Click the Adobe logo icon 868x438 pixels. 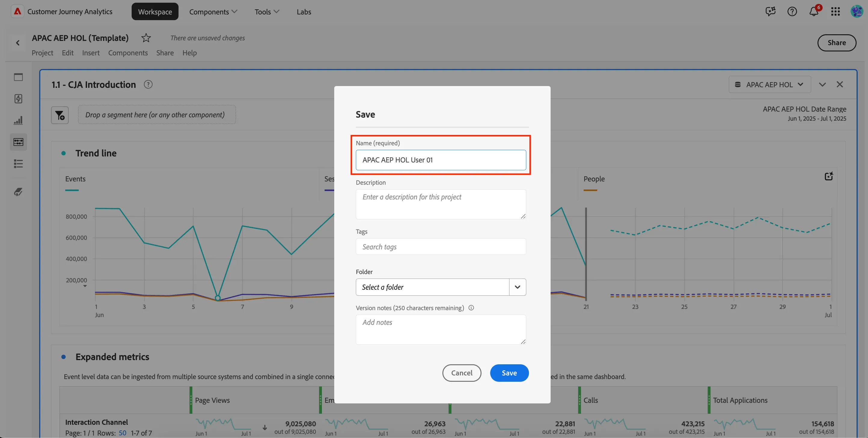[17, 11]
